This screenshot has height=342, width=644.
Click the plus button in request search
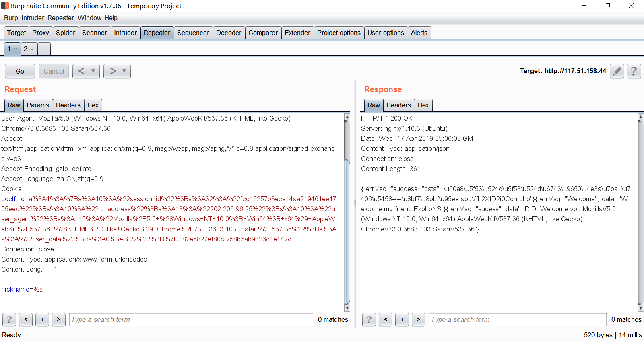point(42,320)
